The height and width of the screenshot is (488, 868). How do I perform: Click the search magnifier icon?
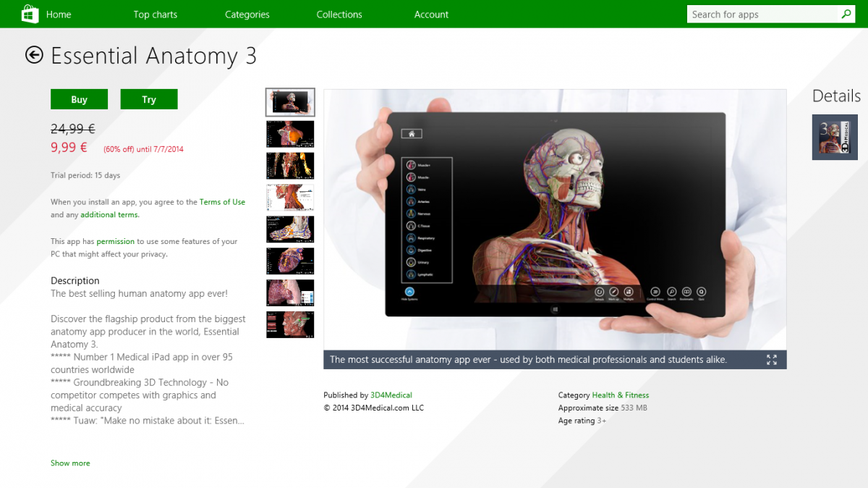(x=846, y=14)
